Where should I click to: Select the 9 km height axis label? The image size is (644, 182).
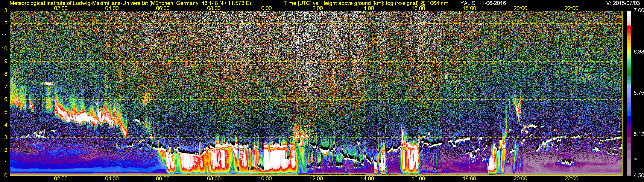coord(6,61)
